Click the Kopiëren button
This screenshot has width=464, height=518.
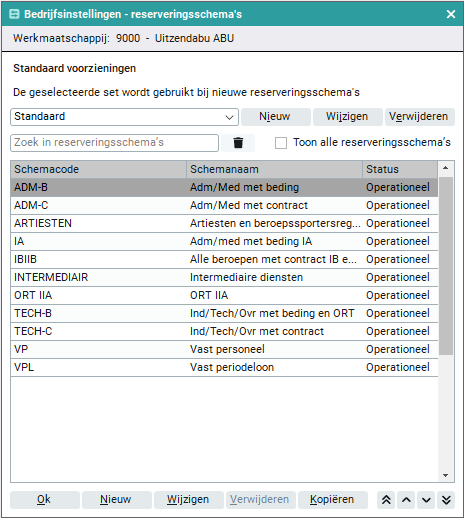(333, 500)
